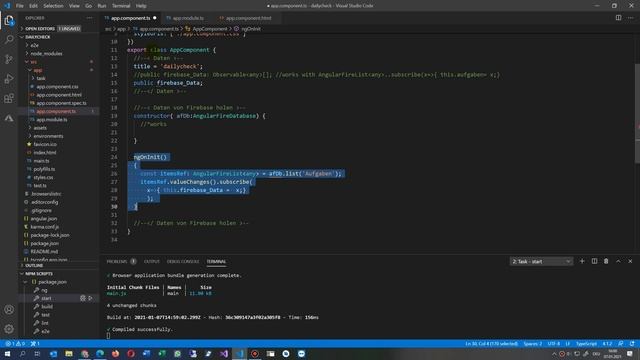Expand the OUTLINE section
Screen dimensions: 640x360
(x=34, y=265)
